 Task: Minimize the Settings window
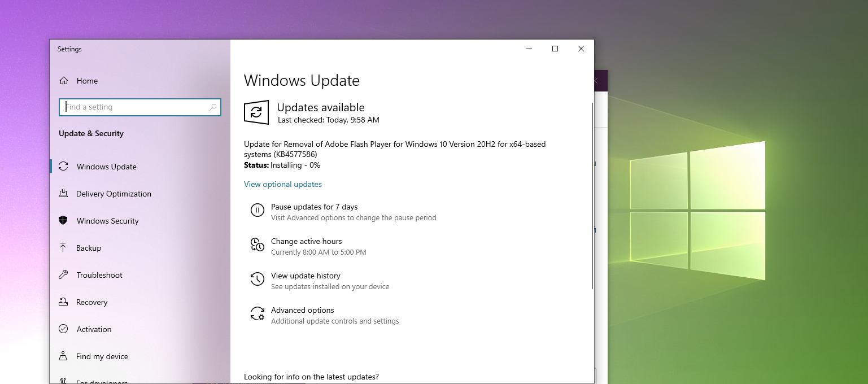[529, 49]
